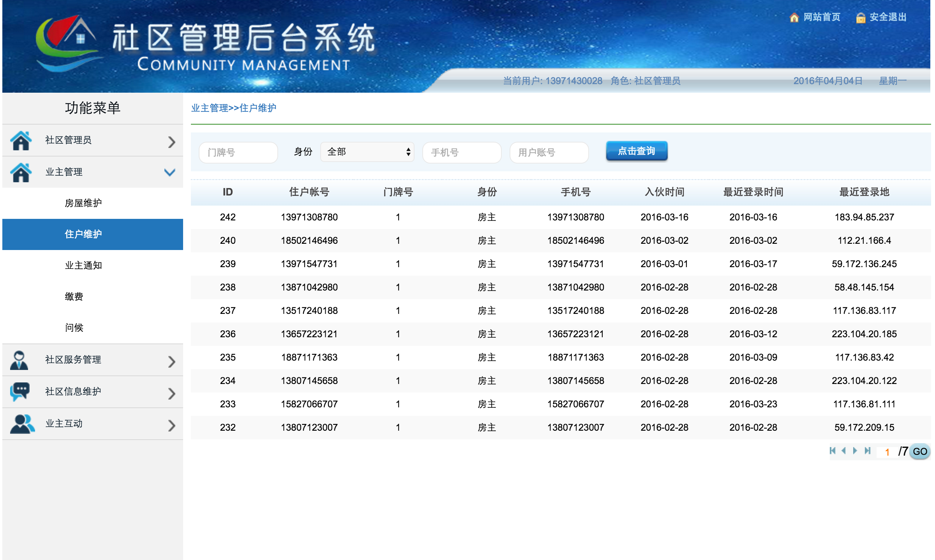
Task: Click the house icon beside 业主管理
Action: pyautogui.click(x=21, y=173)
